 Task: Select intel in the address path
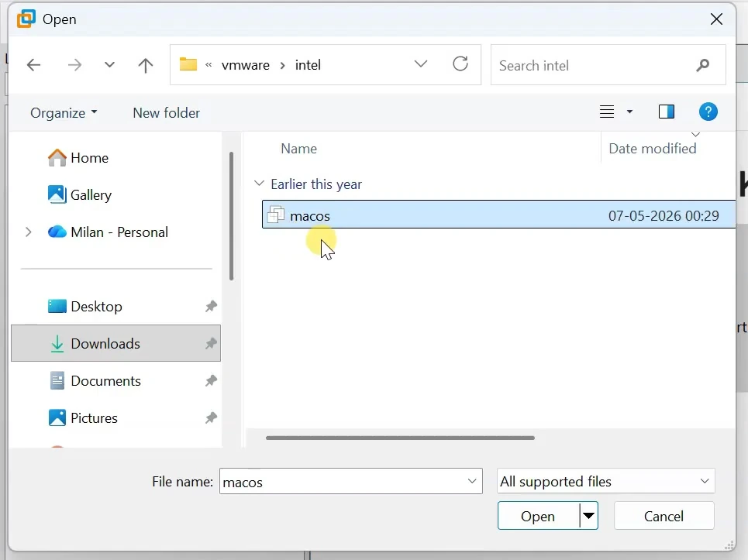point(308,65)
